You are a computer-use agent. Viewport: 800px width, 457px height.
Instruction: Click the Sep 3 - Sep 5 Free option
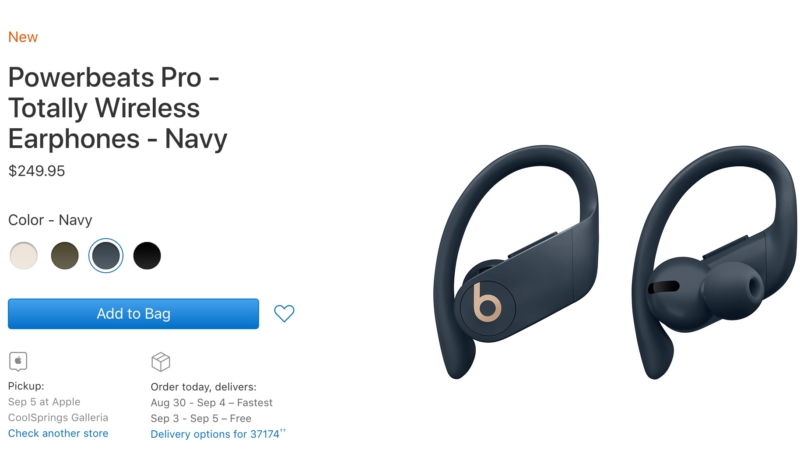(x=201, y=418)
